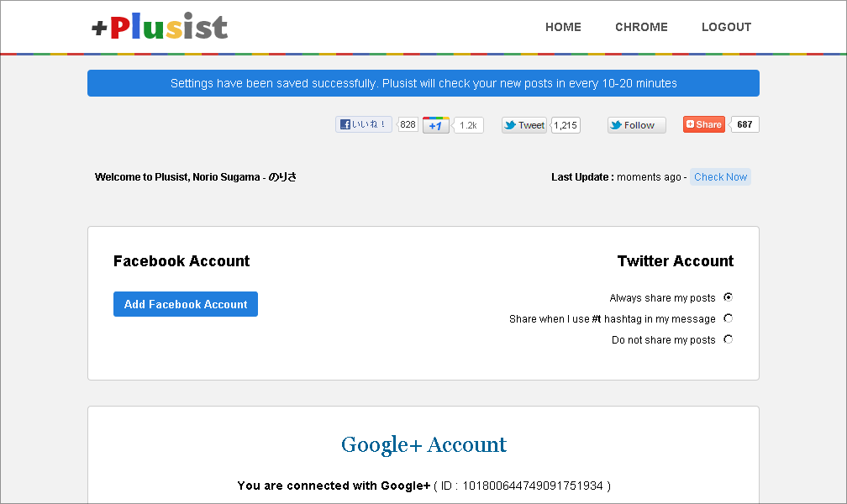
Task: Click the Twitter Account heading
Action: [676, 261]
